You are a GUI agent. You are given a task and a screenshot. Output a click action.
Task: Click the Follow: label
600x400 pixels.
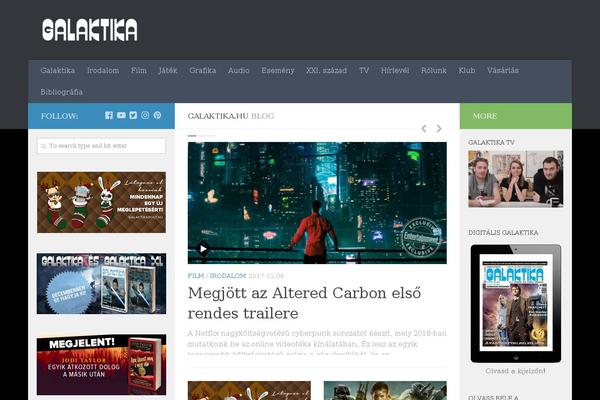(59, 116)
